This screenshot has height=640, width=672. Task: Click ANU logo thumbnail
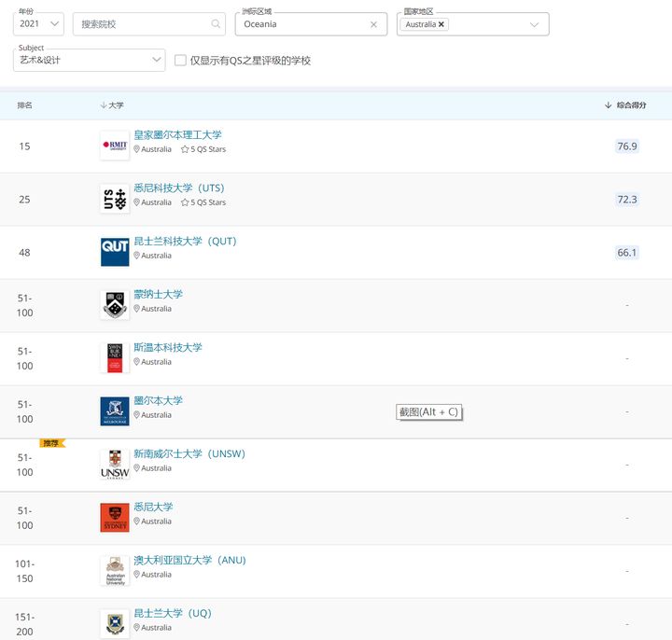(115, 571)
